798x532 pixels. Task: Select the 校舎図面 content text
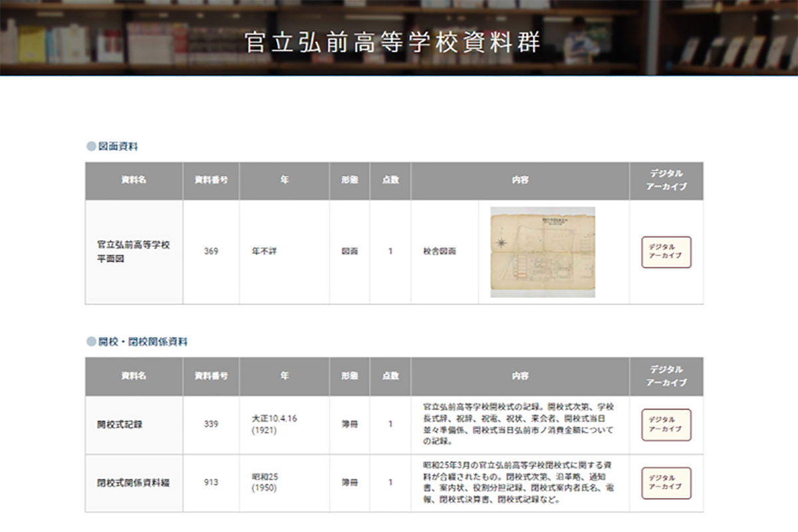click(x=440, y=252)
